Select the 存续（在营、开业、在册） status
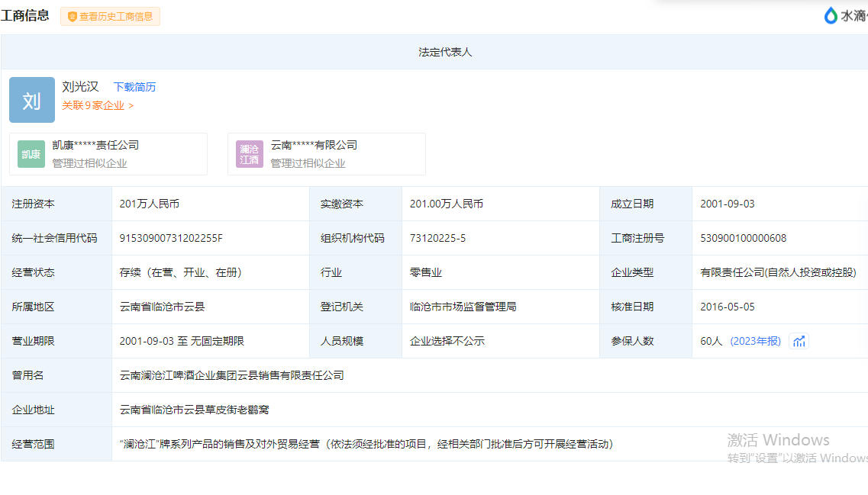 [180, 272]
